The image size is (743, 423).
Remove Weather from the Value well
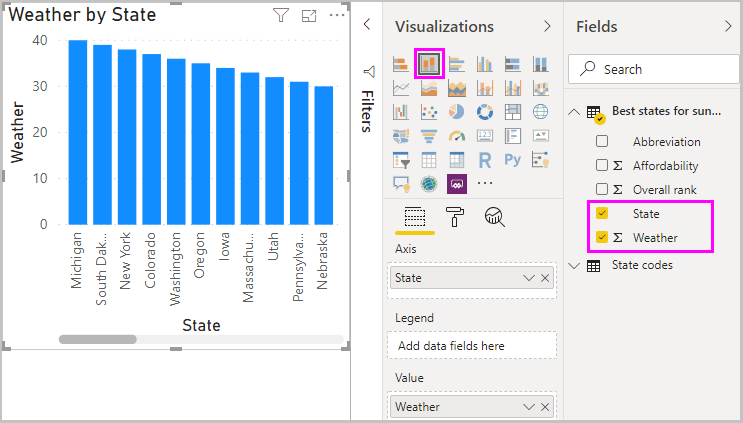(545, 407)
